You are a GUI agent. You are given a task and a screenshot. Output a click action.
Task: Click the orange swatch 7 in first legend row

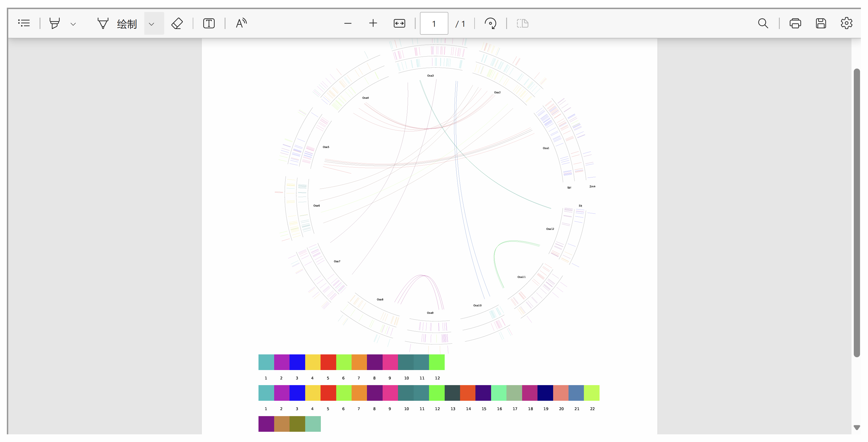pyautogui.click(x=359, y=362)
